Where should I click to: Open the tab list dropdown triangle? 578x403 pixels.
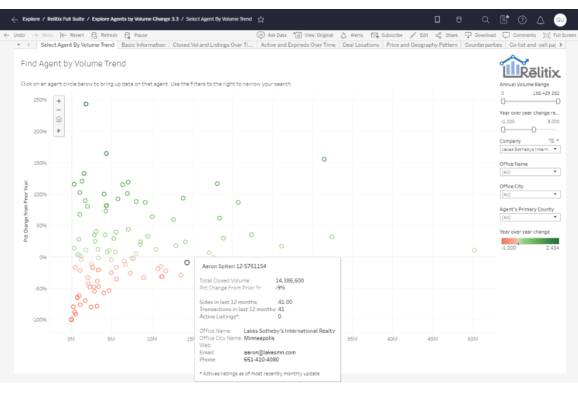(18, 45)
